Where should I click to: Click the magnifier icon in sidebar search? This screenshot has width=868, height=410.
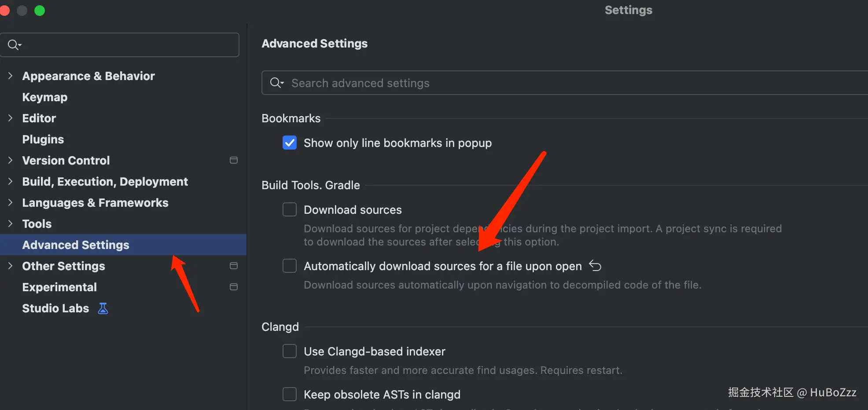coord(14,45)
